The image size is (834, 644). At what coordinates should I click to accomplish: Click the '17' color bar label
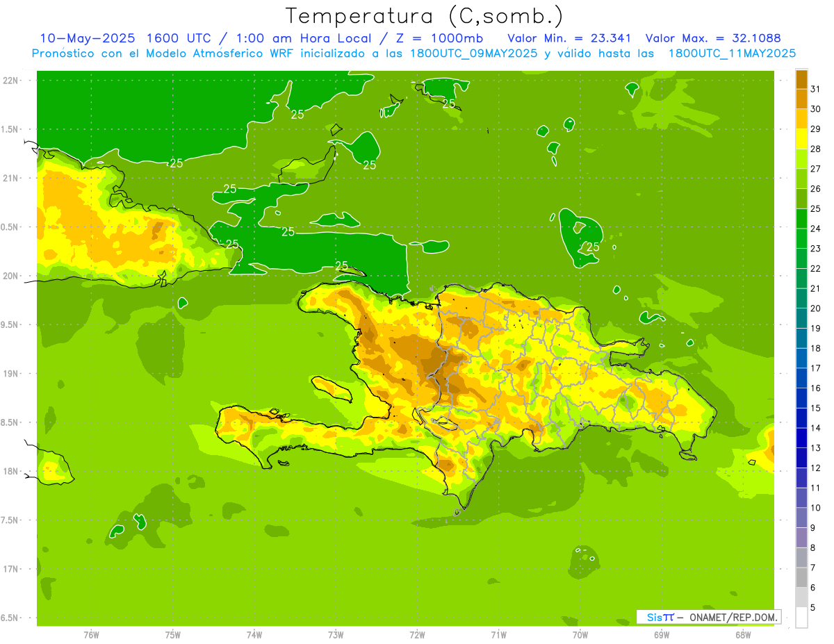[x=815, y=368]
